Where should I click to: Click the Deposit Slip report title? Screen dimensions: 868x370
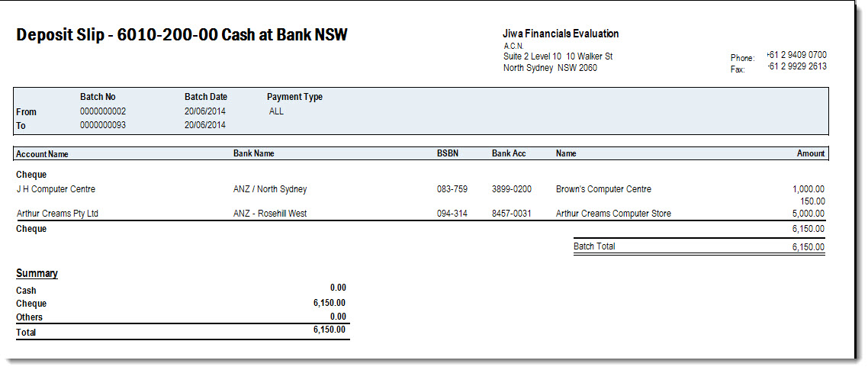click(x=182, y=35)
